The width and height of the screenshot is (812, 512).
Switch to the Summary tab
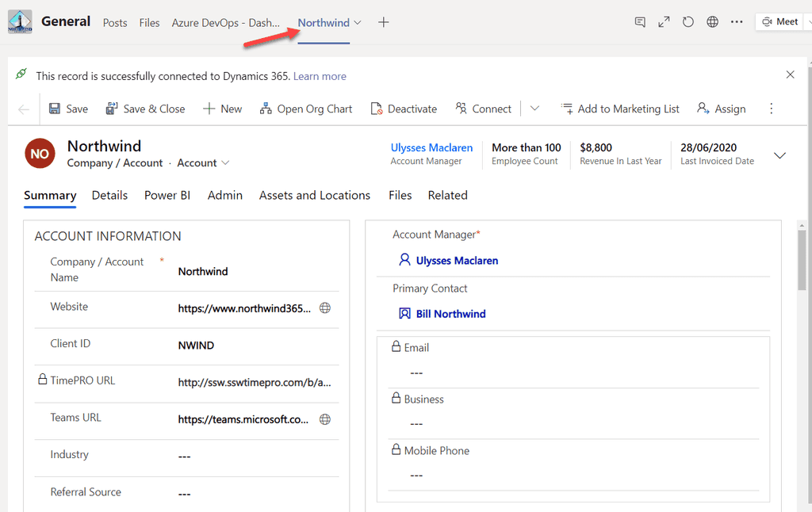click(x=50, y=195)
